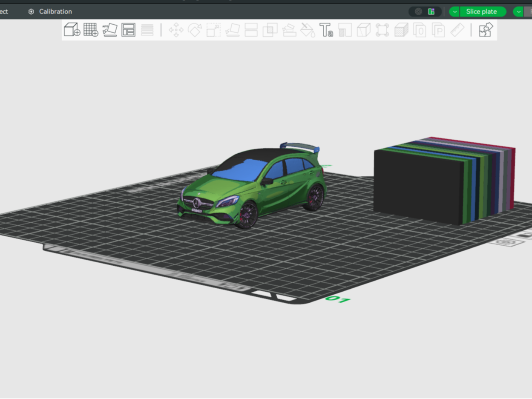Open the Assembly view puzzle icon

[x=486, y=30]
